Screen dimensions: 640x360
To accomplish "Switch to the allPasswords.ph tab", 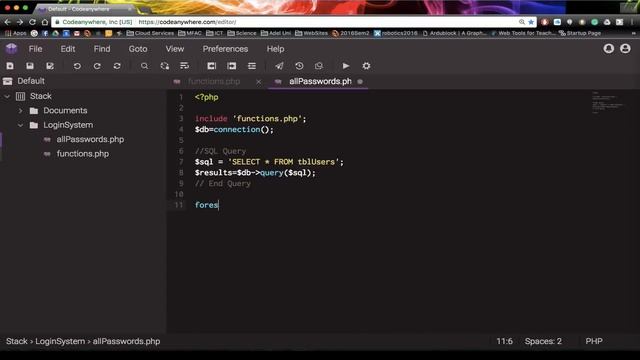I will [x=320, y=82].
